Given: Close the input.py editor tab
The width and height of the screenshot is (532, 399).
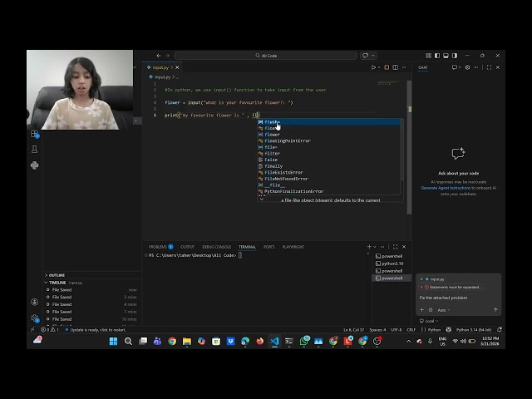Looking at the screenshot, I should click(177, 67).
